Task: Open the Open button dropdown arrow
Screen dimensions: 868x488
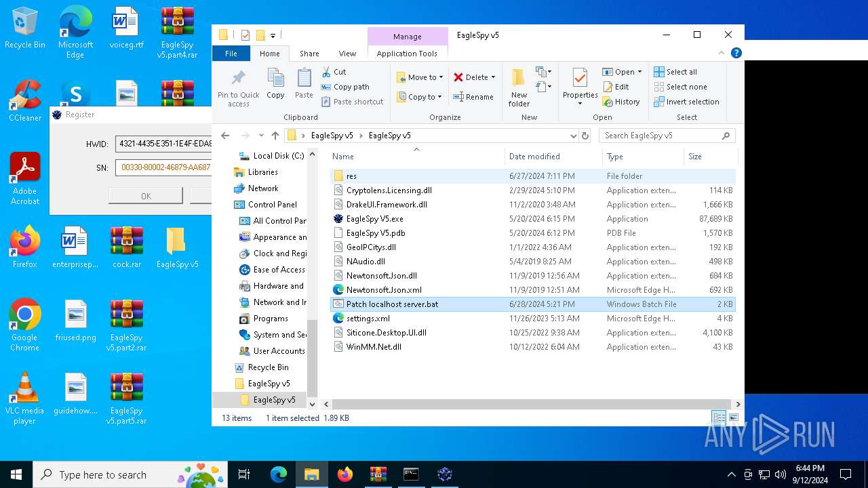Action: [639, 72]
